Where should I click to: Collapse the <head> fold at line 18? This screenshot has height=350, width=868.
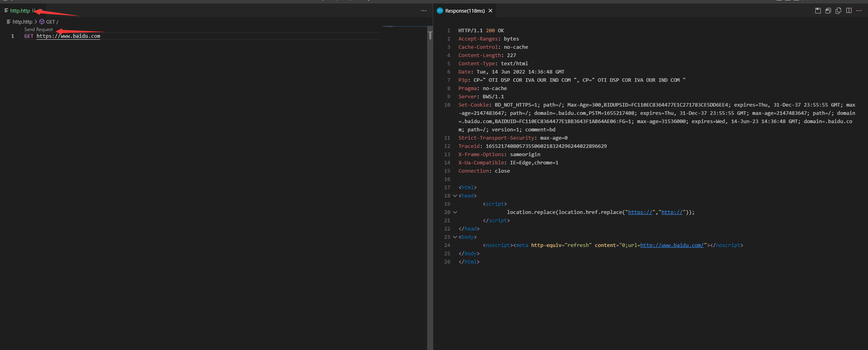pyautogui.click(x=455, y=196)
